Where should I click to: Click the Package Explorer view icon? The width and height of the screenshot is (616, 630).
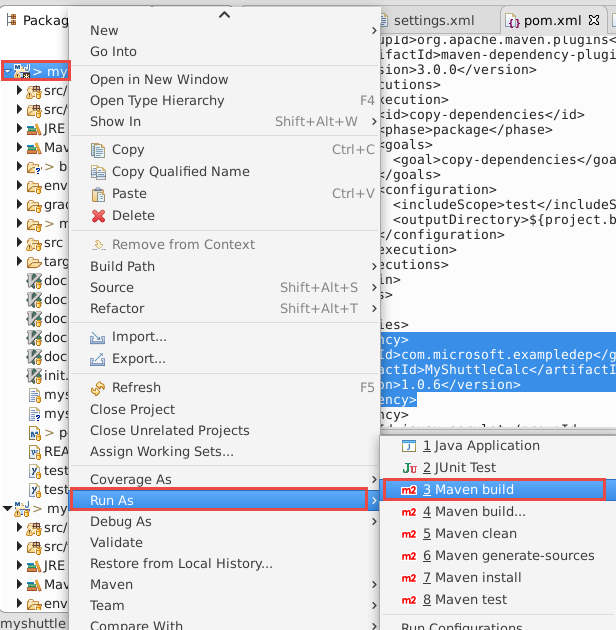click(12, 20)
